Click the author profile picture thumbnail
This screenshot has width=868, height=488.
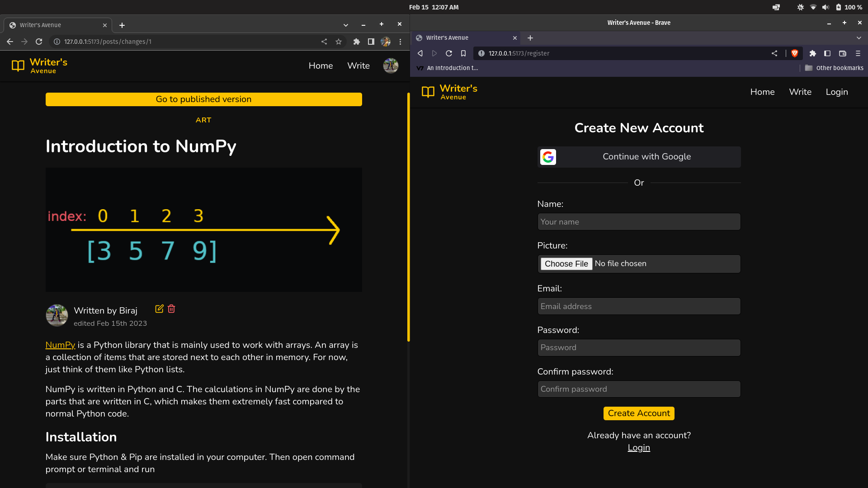(x=57, y=315)
